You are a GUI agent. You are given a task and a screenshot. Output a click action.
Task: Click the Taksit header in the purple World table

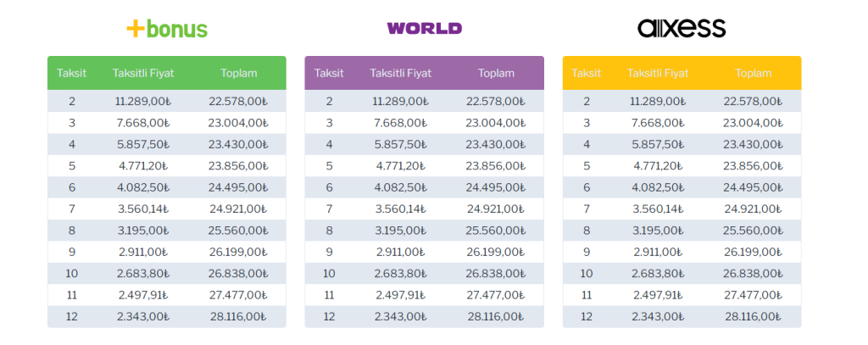pyautogui.click(x=329, y=73)
